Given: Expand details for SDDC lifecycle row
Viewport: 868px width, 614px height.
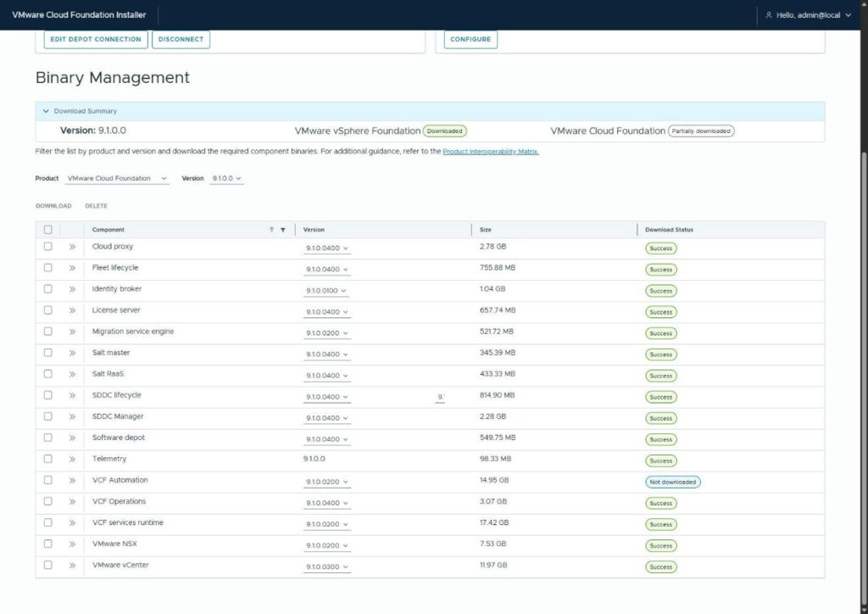Looking at the screenshot, I should [x=72, y=395].
